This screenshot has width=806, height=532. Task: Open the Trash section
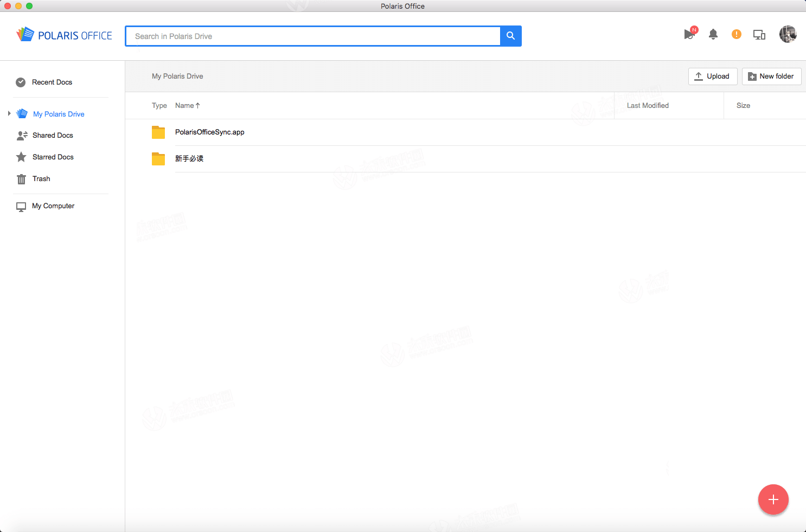(41, 179)
